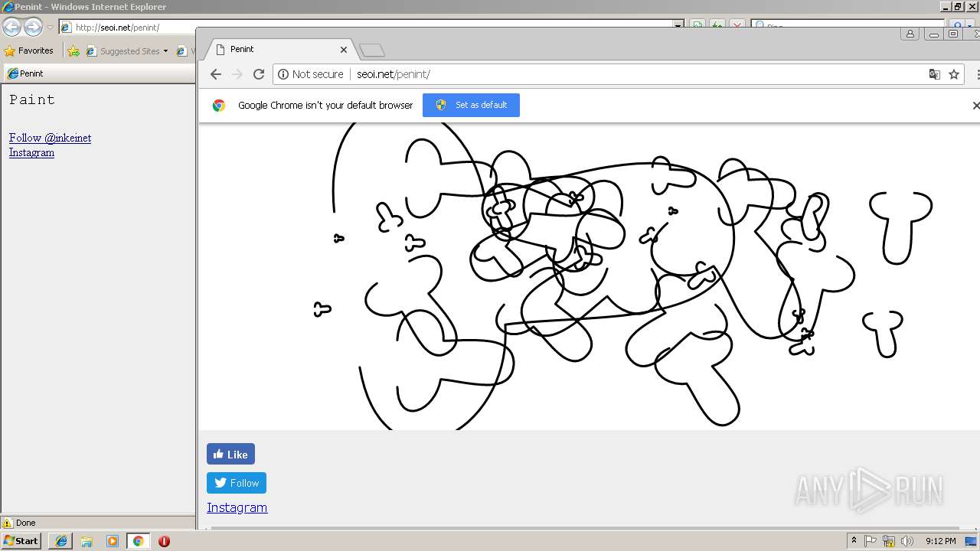Open Chrome user profile button
Viewport: 980px width, 551px height.
910,34
